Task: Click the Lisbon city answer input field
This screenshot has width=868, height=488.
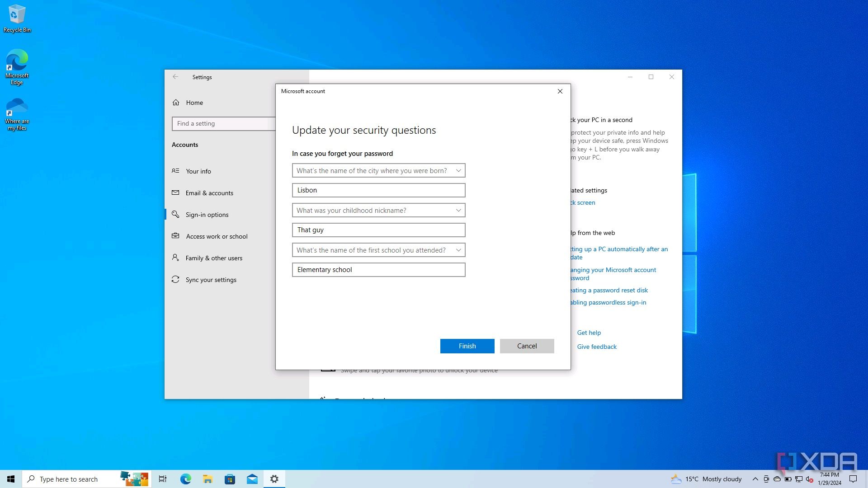Action: [378, 189]
